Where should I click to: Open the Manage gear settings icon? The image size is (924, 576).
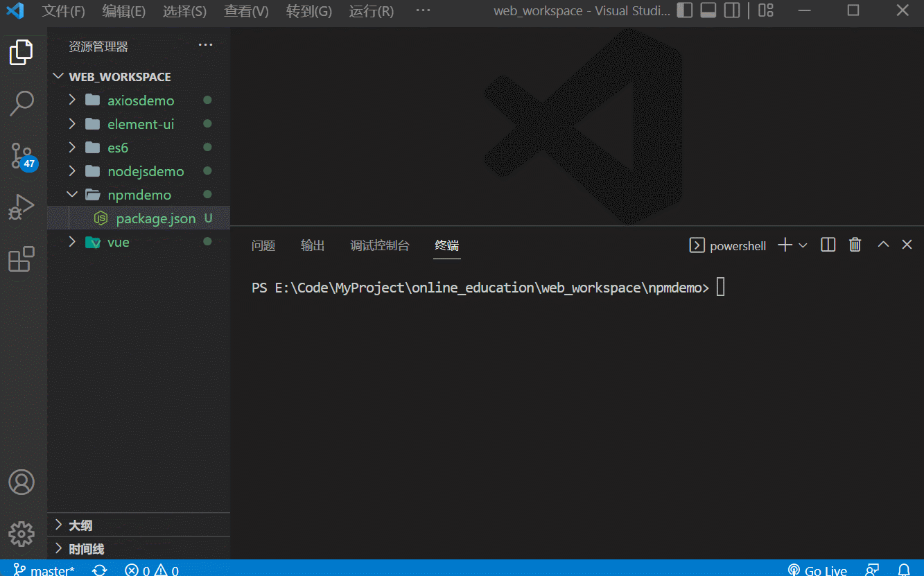point(21,533)
